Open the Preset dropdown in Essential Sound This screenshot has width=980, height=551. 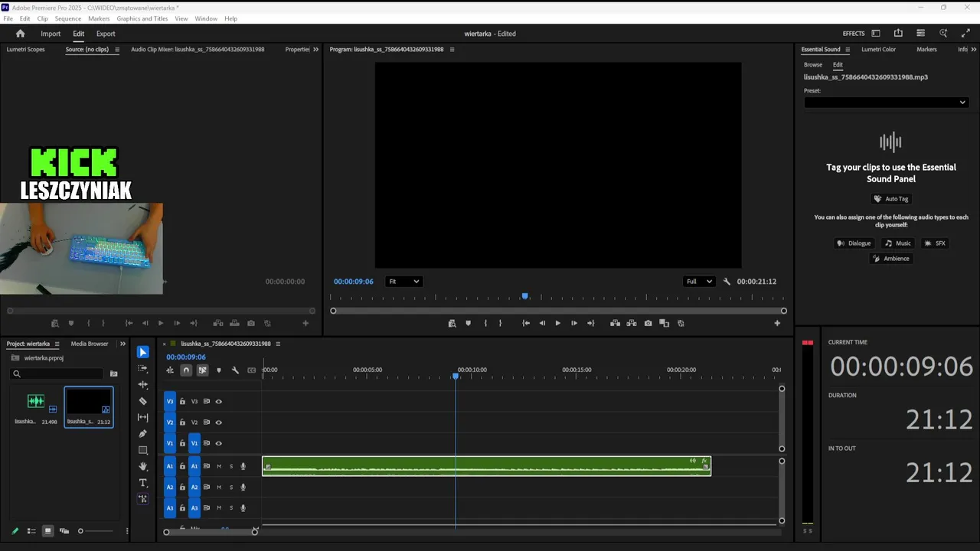point(886,103)
